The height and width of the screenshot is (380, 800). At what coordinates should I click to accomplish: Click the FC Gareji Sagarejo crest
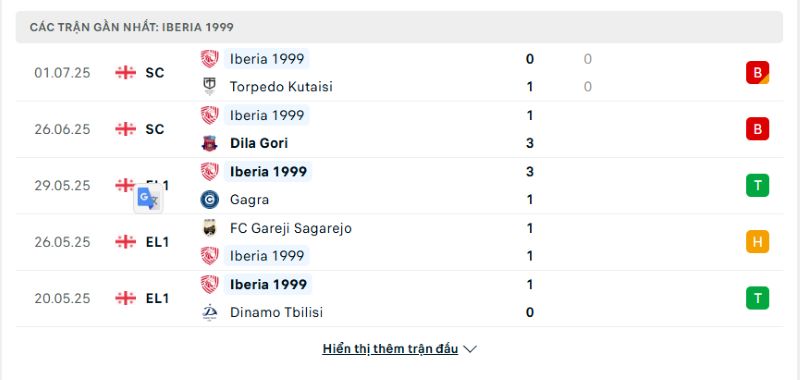point(209,228)
